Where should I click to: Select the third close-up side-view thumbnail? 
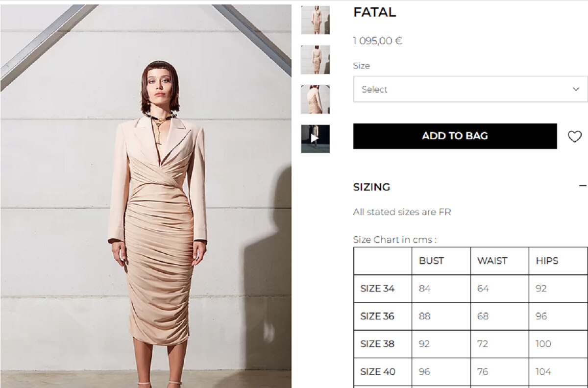coord(315,99)
